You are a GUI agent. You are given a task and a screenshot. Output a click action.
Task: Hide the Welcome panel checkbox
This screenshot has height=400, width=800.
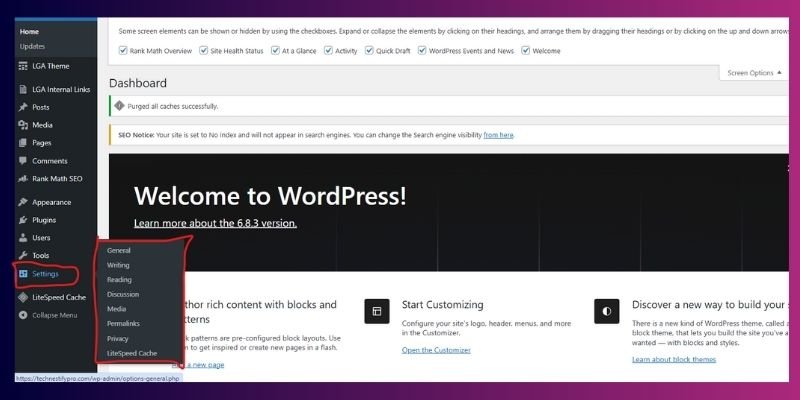[x=526, y=51]
